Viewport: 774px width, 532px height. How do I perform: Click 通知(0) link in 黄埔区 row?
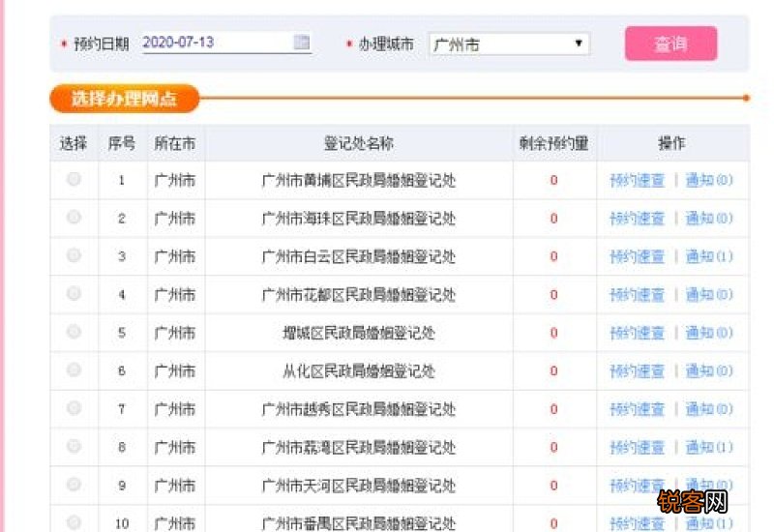[709, 180]
